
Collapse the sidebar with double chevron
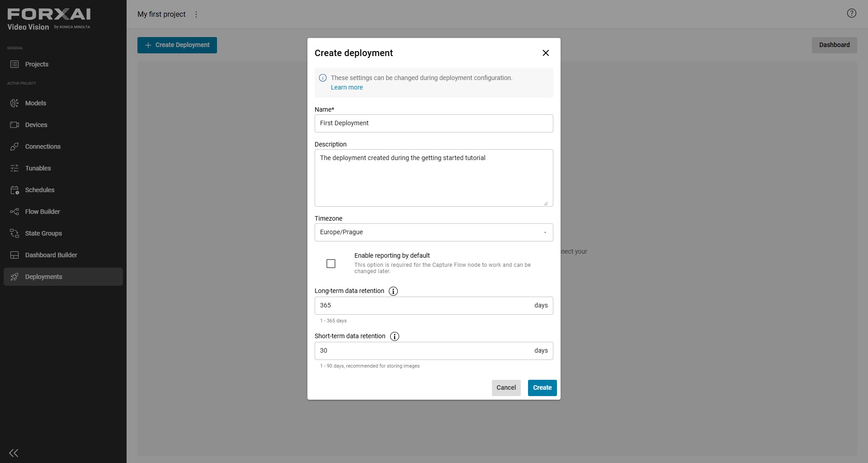14,453
